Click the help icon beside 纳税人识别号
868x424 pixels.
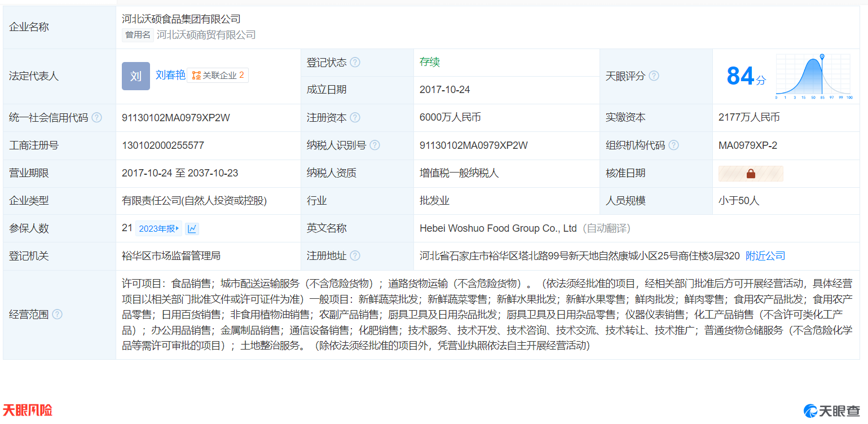(x=374, y=145)
